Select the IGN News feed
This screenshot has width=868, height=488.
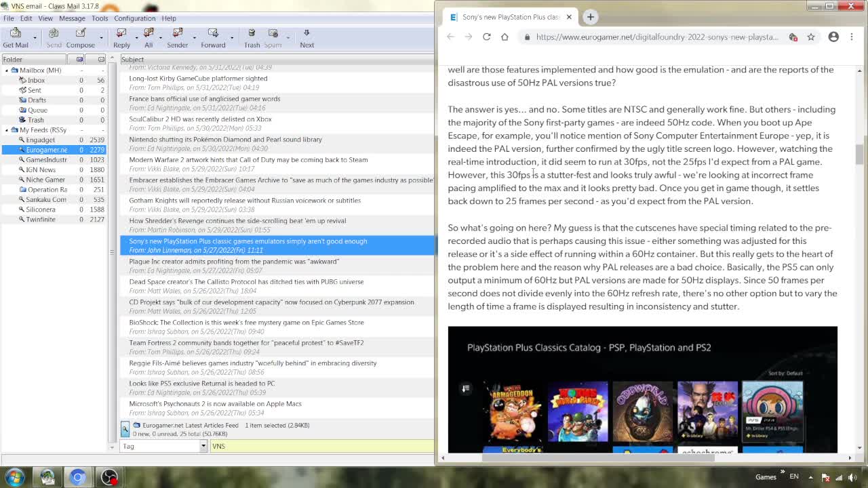coord(41,169)
